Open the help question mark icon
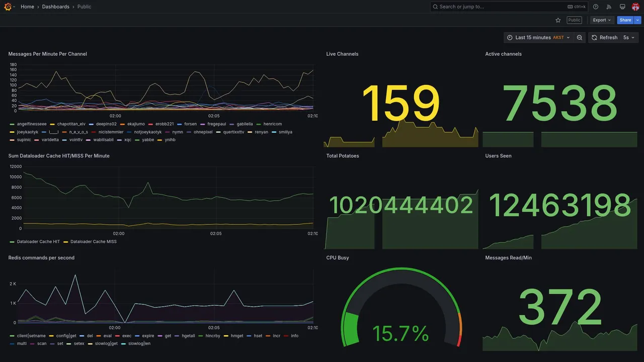 [596, 7]
